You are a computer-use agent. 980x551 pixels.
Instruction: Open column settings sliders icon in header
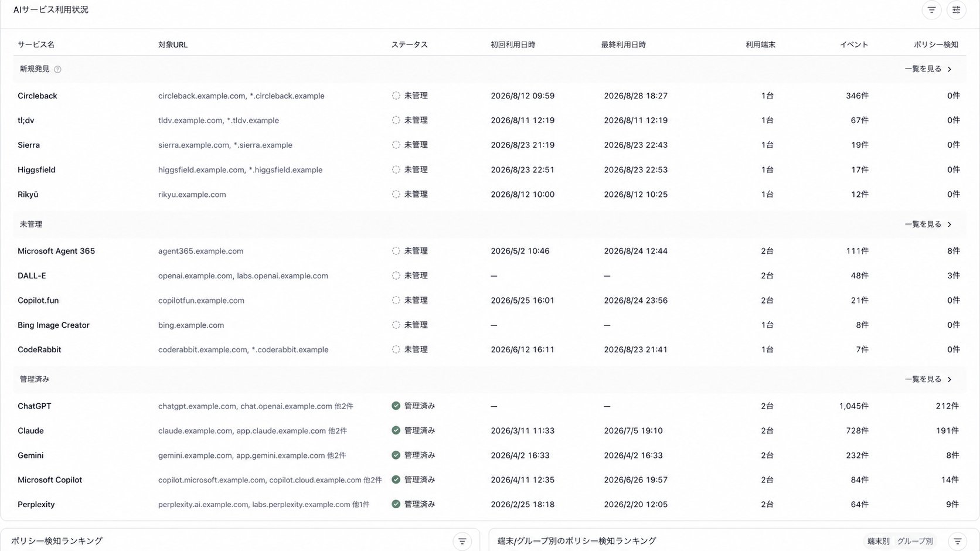coord(956,10)
